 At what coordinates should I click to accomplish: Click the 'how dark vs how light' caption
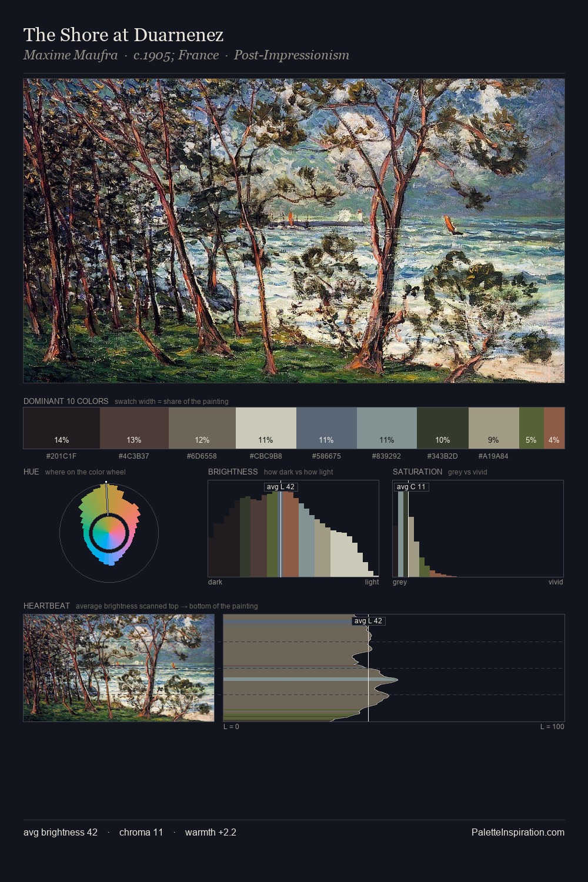[x=299, y=472]
